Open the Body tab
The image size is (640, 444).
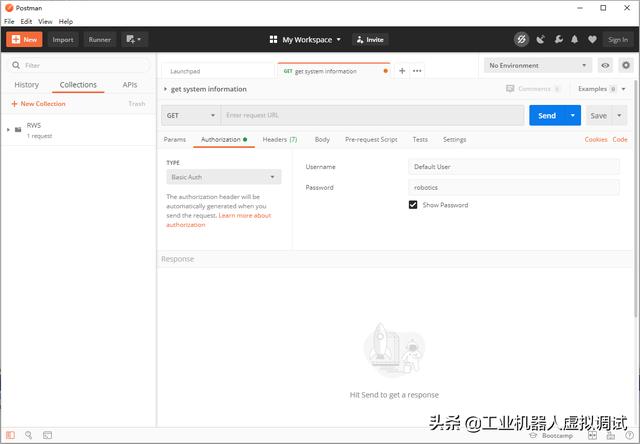point(322,140)
